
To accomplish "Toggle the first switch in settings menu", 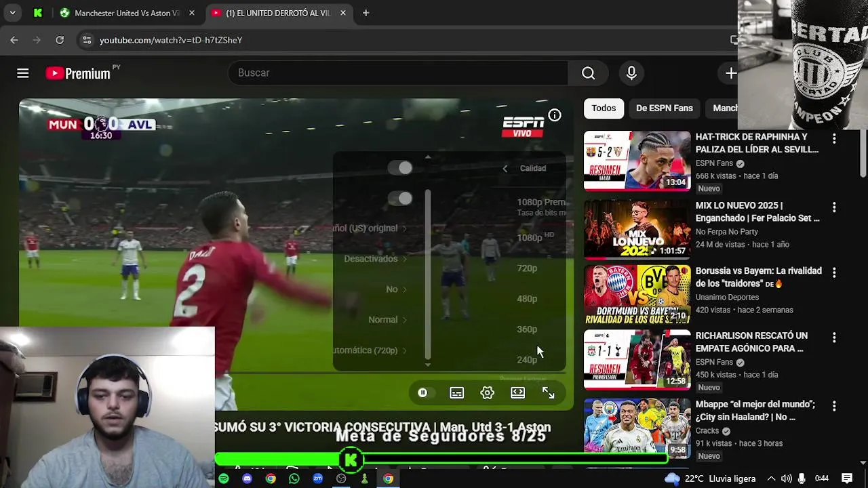I will coord(400,168).
